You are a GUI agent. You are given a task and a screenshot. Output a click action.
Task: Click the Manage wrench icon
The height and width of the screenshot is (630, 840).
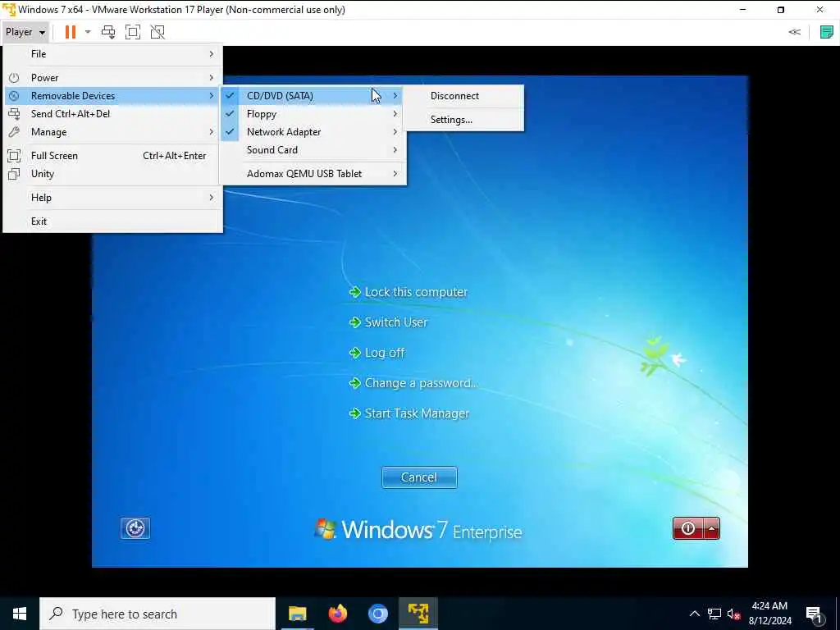[15, 132]
